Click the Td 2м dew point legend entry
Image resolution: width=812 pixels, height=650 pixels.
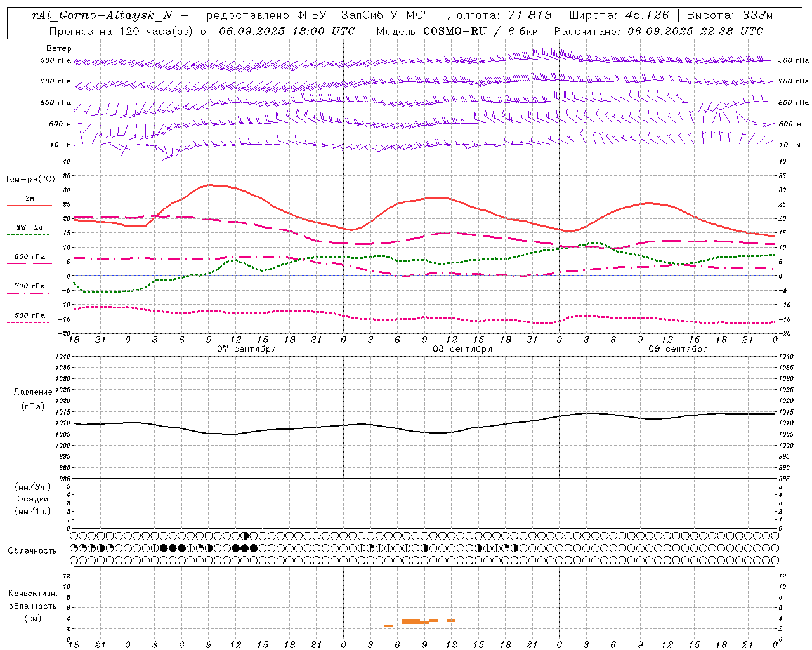tap(29, 227)
